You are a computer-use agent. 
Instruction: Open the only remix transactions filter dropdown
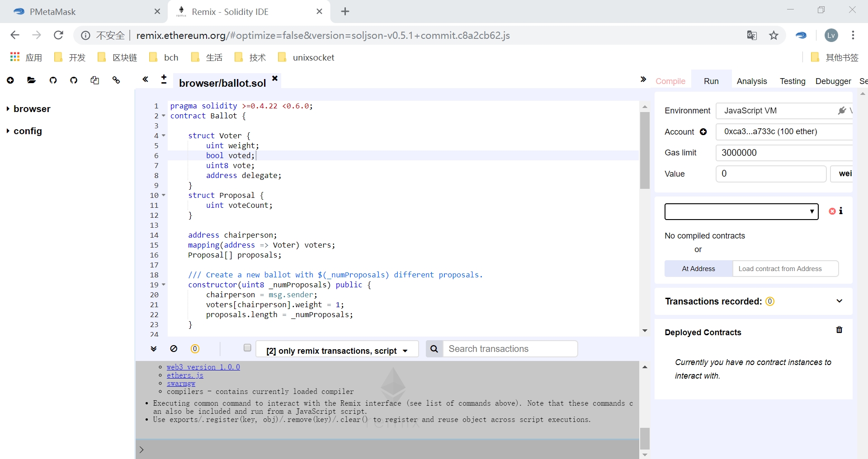pos(337,351)
